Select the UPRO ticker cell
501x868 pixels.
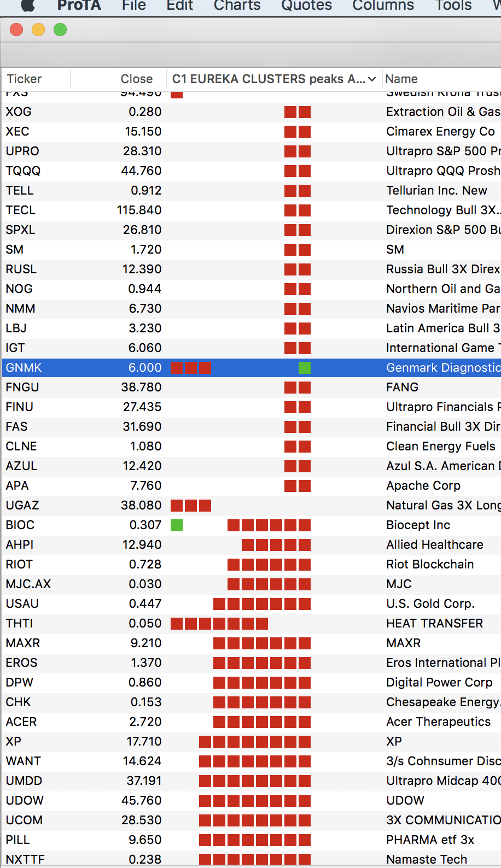pyautogui.click(x=22, y=151)
